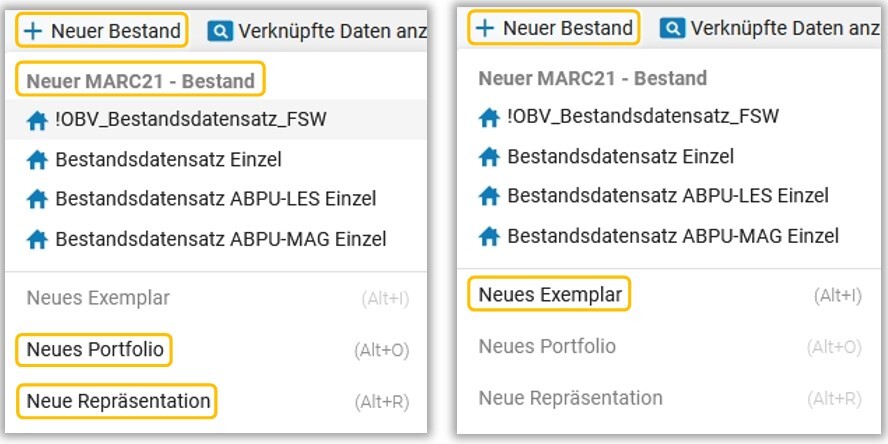Select Neue Repräsentation in left menu
The image size is (888, 444).
click(216, 402)
